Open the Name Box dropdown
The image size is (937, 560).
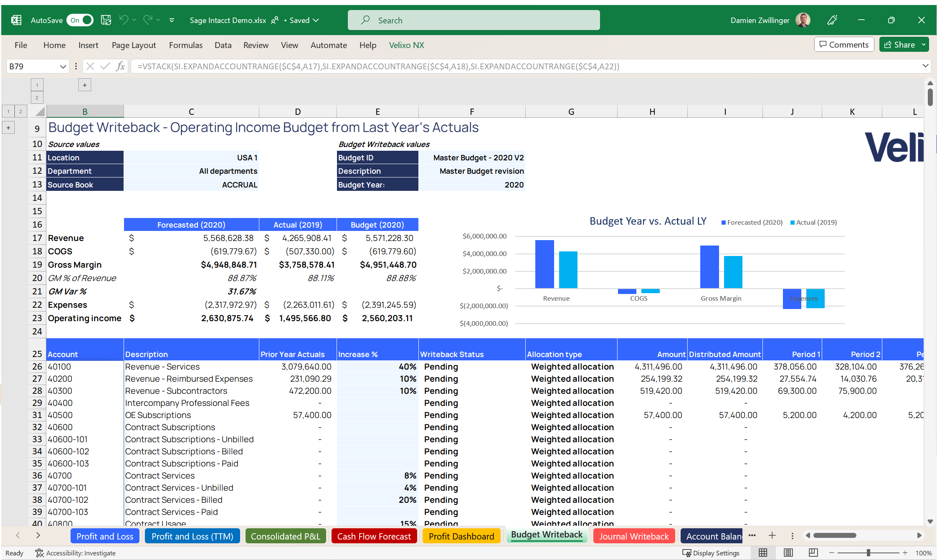click(63, 66)
